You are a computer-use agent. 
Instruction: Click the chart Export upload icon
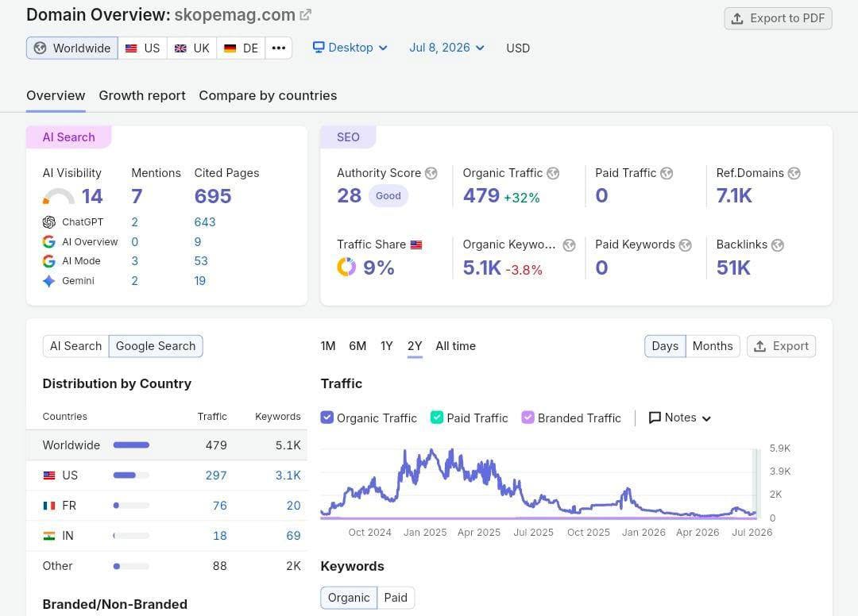point(760,347)
